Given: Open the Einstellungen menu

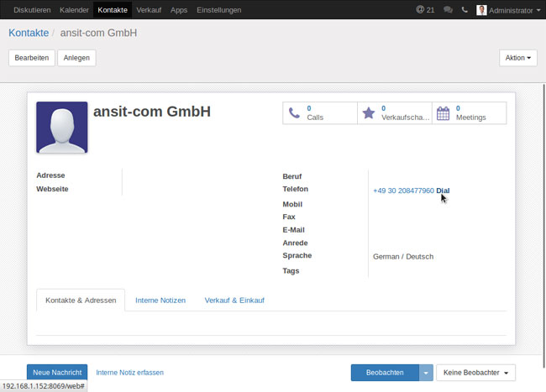Looking at the screenshot, I should 218,10.
